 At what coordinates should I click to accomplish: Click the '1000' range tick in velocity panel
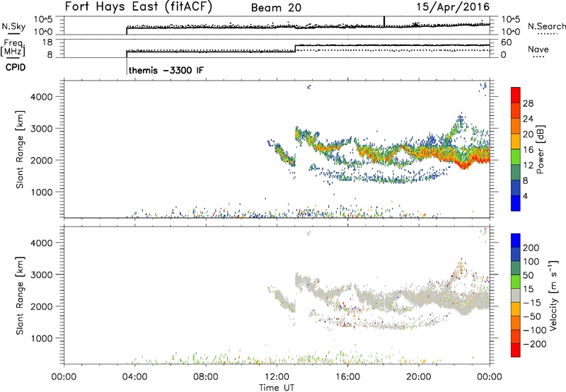pyautogui.click(x=41, y=338)
